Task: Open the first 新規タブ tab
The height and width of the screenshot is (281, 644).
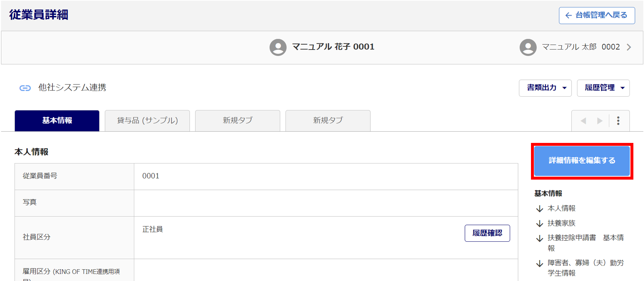Action: 238,121
